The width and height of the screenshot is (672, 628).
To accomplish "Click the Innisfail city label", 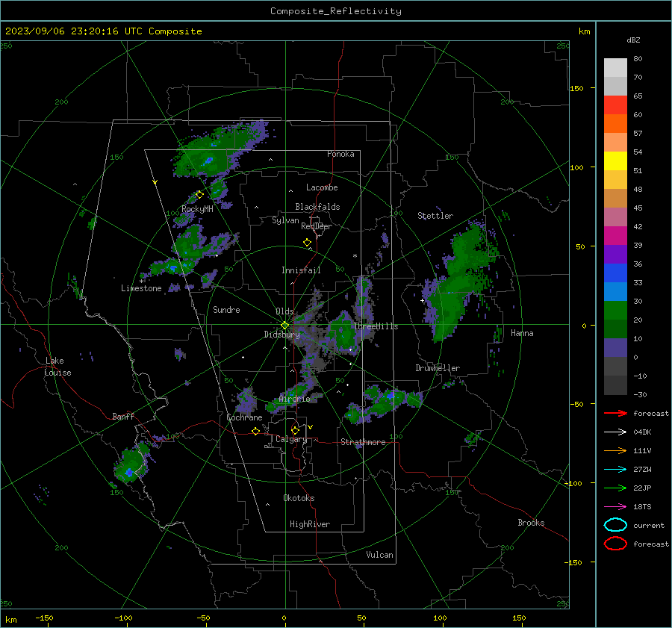I will tap(301, 270).
